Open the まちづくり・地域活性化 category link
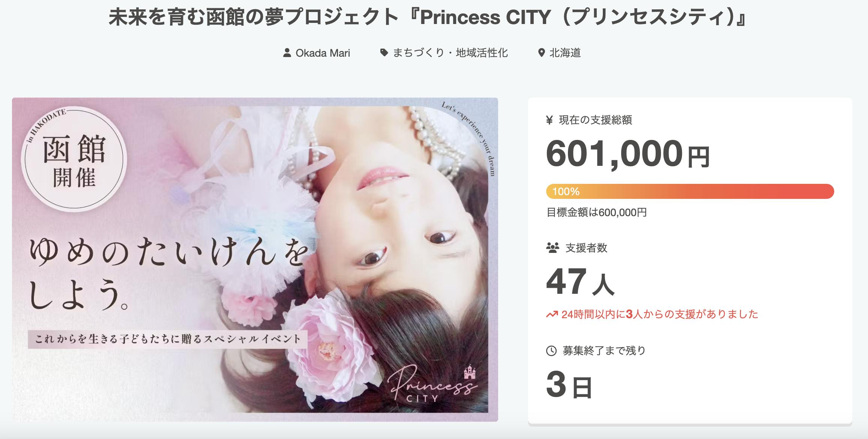 tap(450, 53)
